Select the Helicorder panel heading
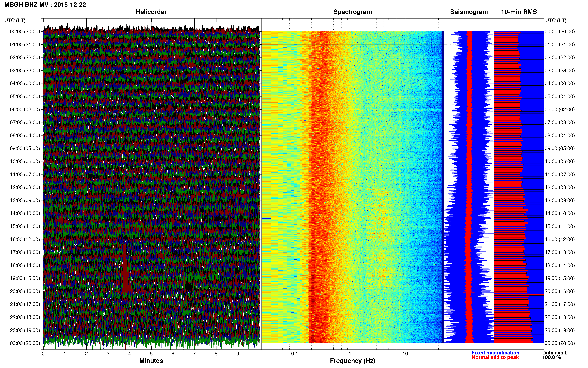Screen dimensions: 588x368 point(151,12)
